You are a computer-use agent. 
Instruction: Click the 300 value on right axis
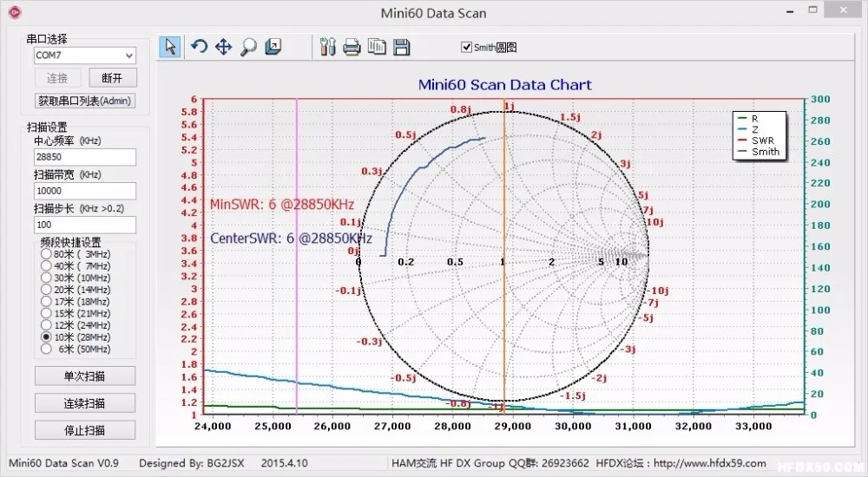point(820,99)
